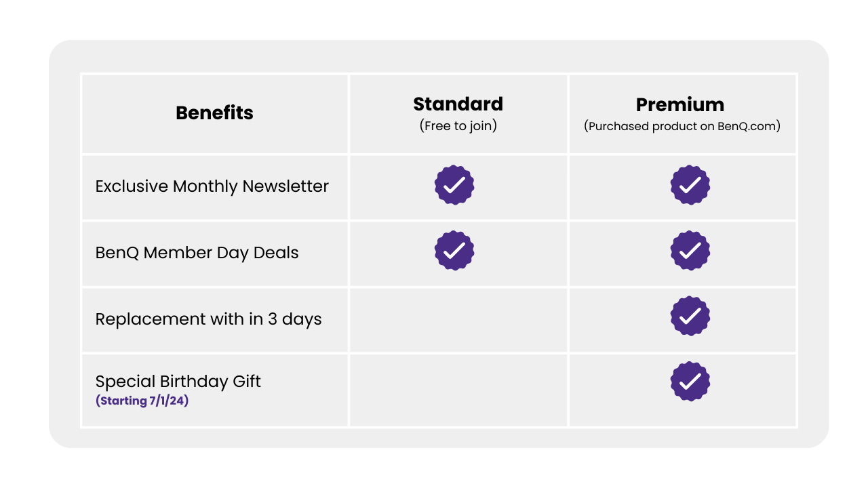Click Premium checkmark for Replacement within 3 days

click(x=690, y=316)
